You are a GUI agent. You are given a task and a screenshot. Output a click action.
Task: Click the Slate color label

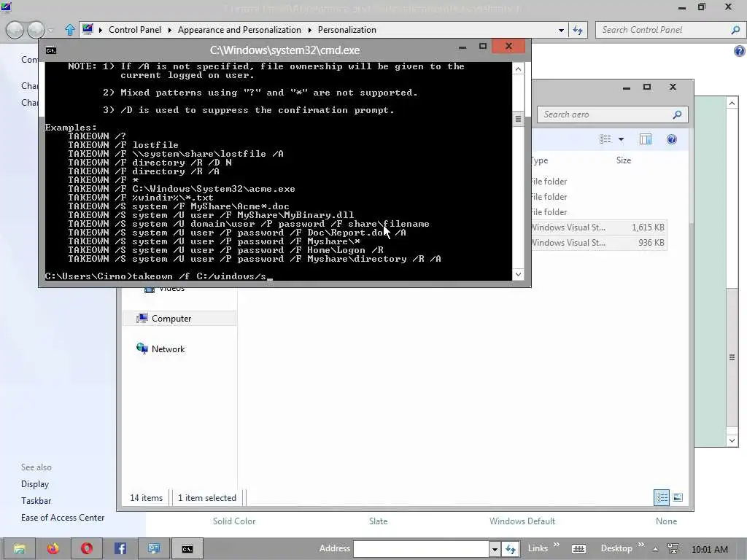pyautogui.click(x=379, y=521)
